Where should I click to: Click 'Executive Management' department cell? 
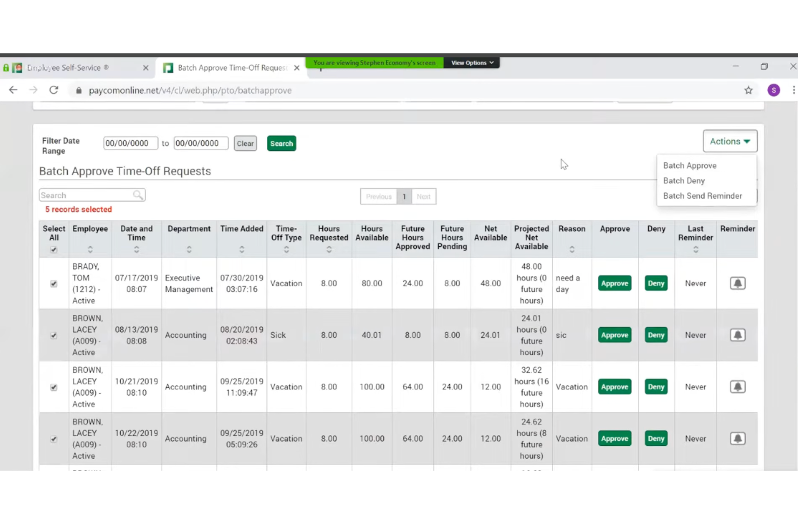189,284
